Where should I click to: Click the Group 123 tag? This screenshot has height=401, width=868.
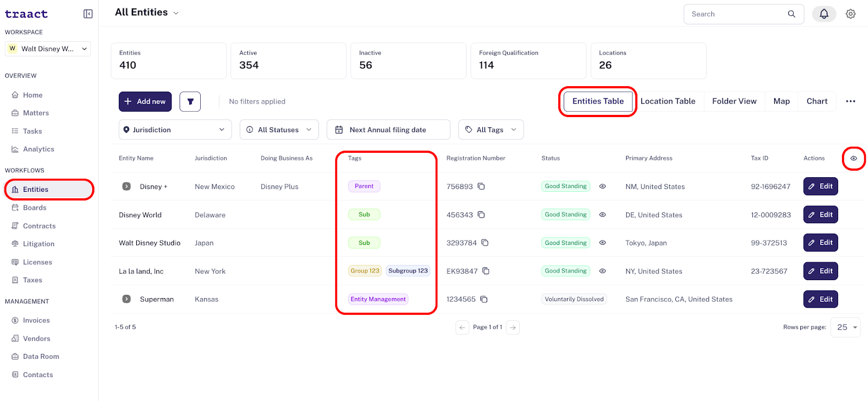[365, 271]
